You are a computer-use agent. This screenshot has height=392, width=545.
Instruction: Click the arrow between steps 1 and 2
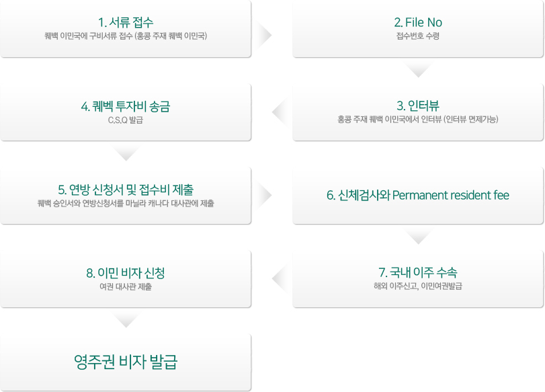click(x=264, y=35)
